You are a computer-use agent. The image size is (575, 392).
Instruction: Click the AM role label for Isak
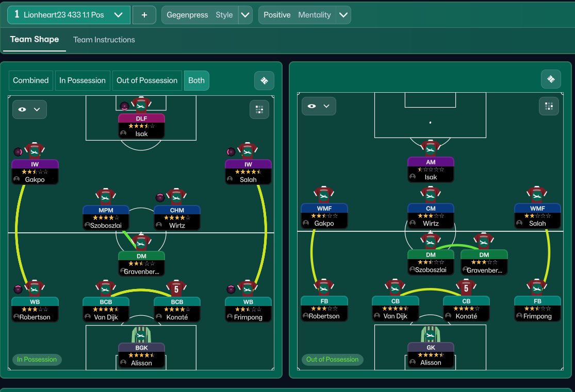tap(431, 162)
